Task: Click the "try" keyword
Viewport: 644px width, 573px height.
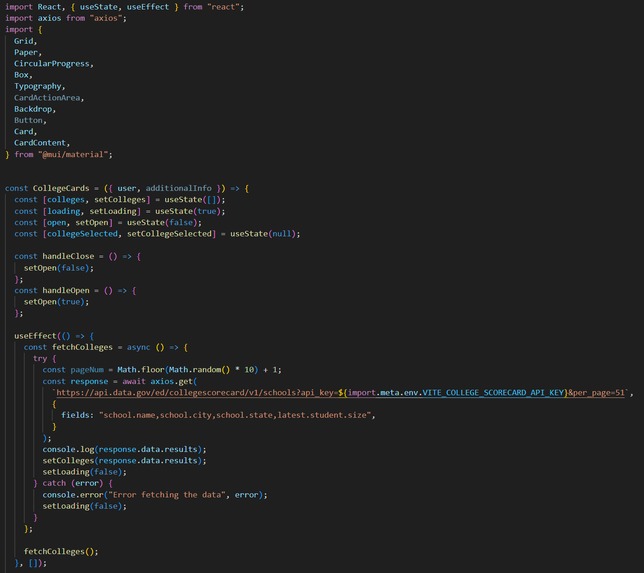Action: [x=40, y=359]
